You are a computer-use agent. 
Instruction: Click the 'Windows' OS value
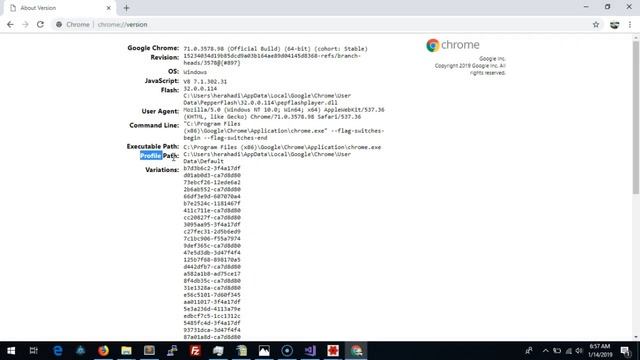195,72
